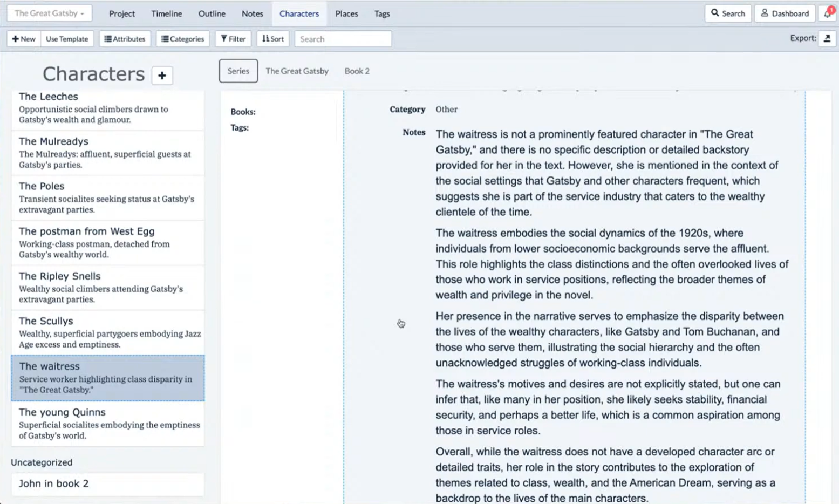Switch to Book 2 filter
This screenshot has width=839, height=504.
pos(357,71)
